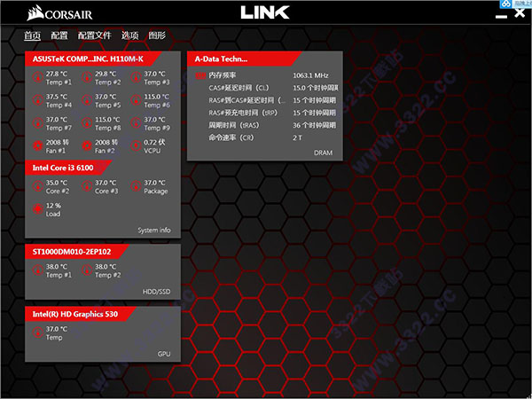Click HDD Temp #1 thermometer icon
The height and width of the screenshot is (399, 532).
pos(37,270)
